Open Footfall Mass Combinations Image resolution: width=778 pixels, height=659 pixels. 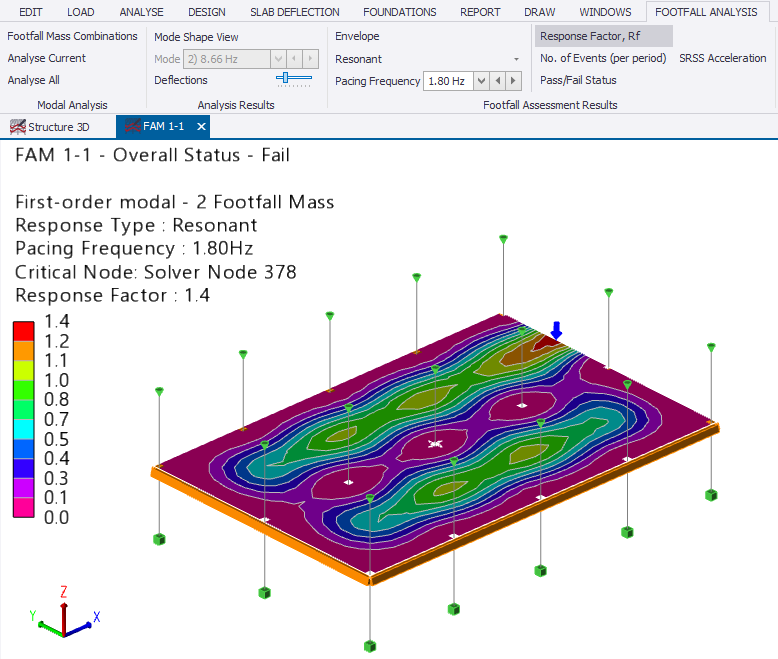pos(72,36)
